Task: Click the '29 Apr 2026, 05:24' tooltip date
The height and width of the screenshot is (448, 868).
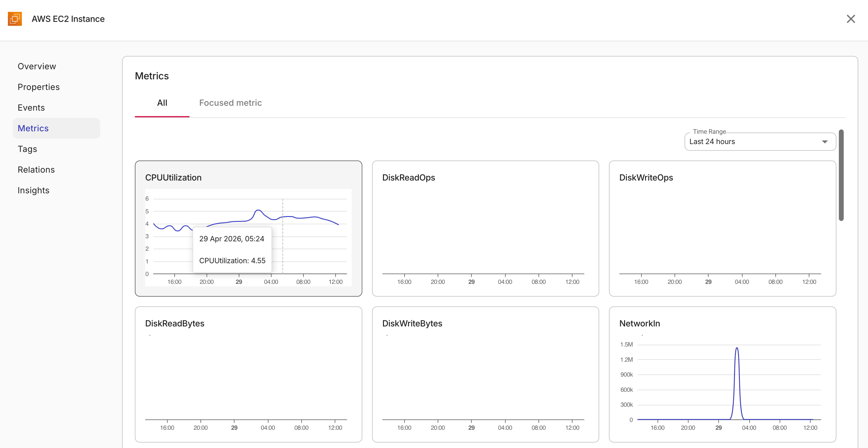Action: (231, 239)
